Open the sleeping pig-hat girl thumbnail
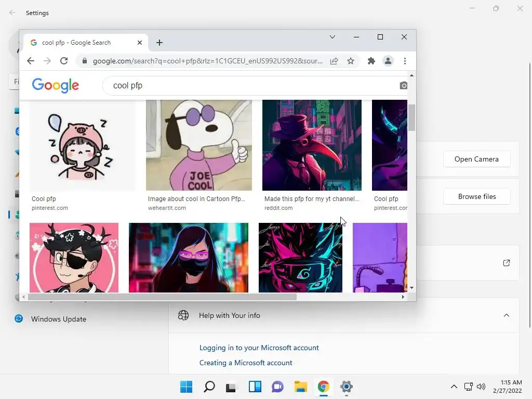Screen dimensions: 532x399 tap(82, 145)
